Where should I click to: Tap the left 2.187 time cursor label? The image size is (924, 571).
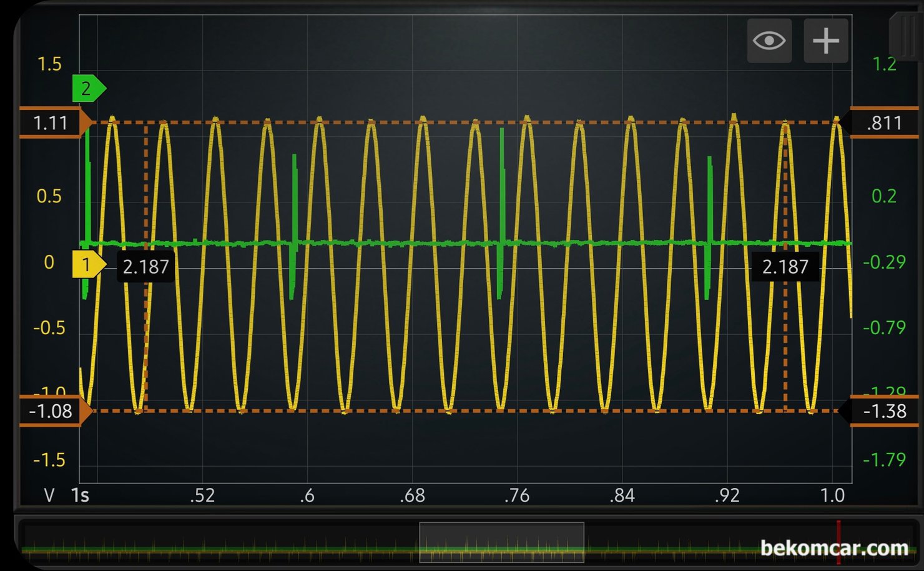(x=145, y=267)
